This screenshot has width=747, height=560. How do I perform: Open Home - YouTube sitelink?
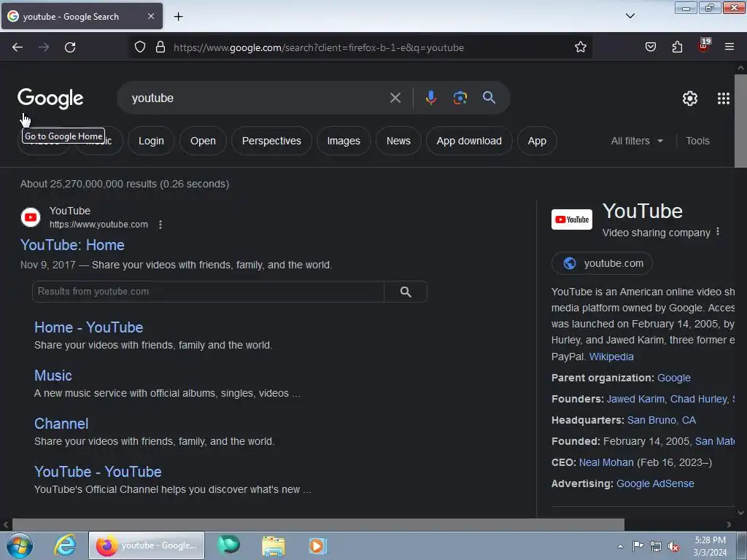(88, 327)
